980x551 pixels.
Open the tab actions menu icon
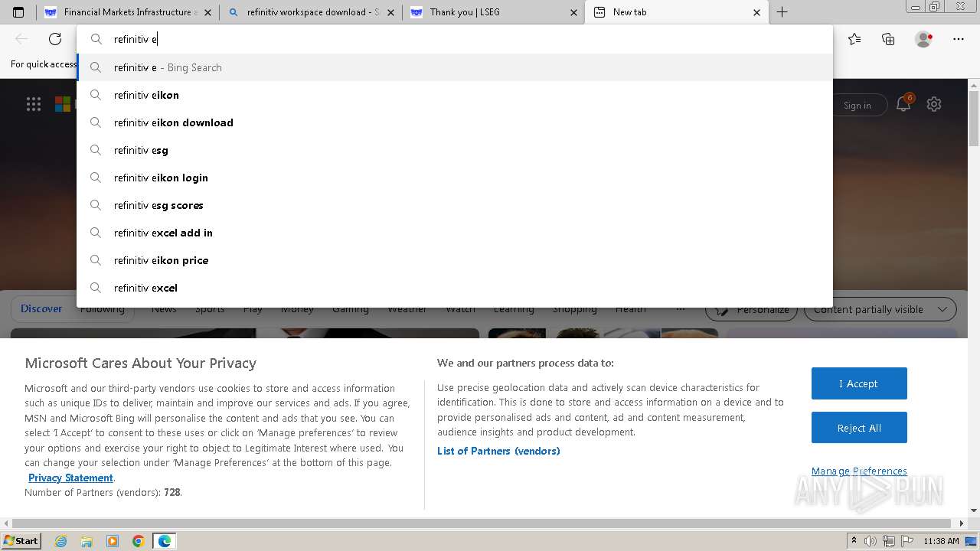[18, 12]
